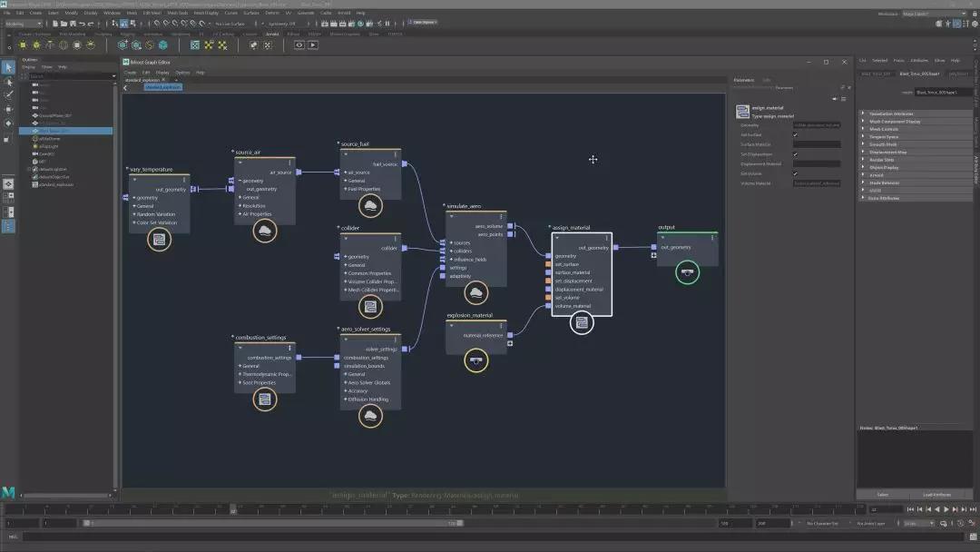
Task: Click the Select button in Attribute Editor
Action: click(x=882, y=495)
